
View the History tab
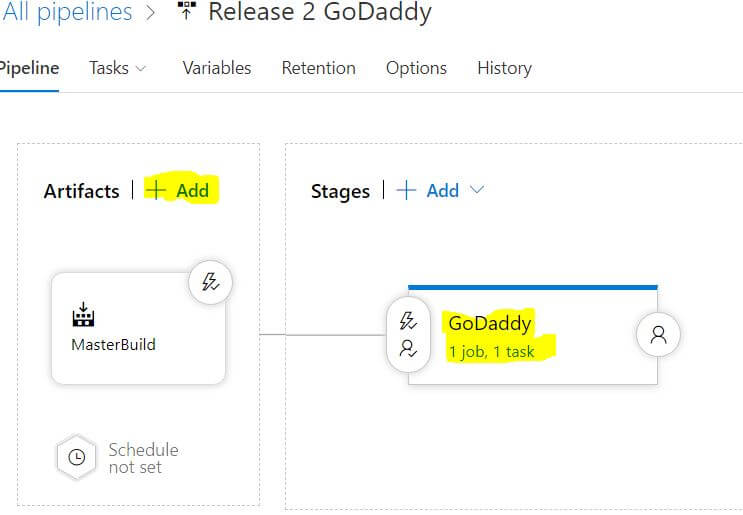[505, 68]
